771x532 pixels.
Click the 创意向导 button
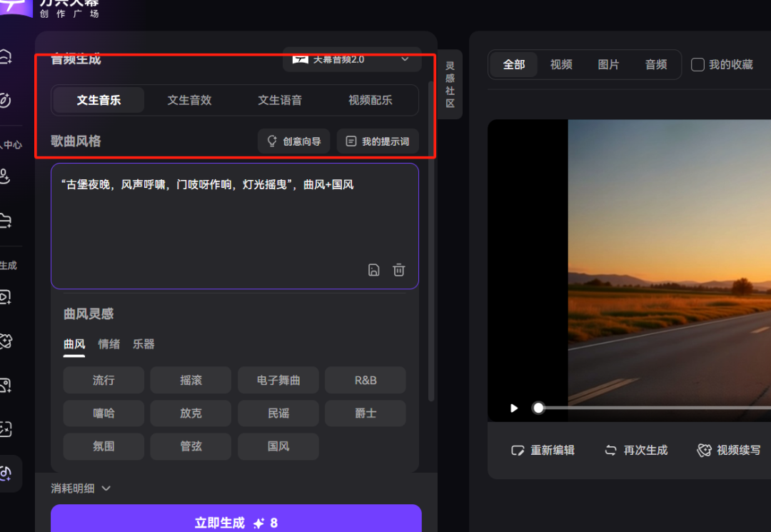coord(293,141)
